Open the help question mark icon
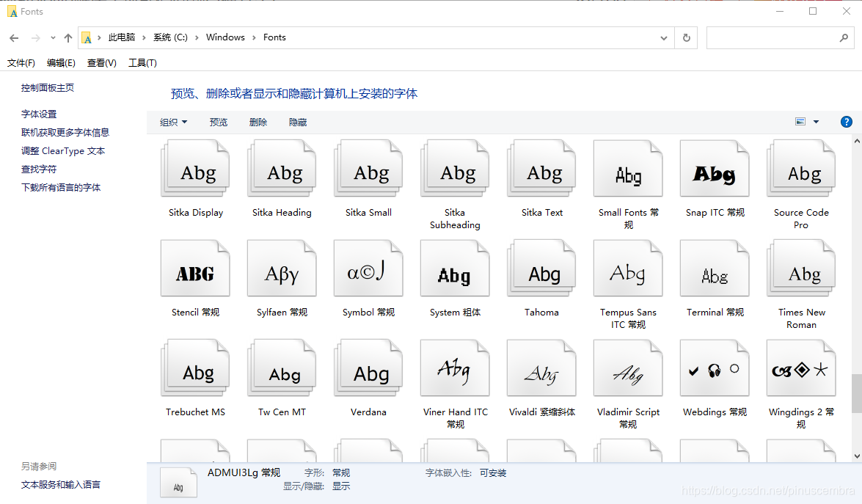The height and width of the screenshot is (504, 862). [846, 122]
